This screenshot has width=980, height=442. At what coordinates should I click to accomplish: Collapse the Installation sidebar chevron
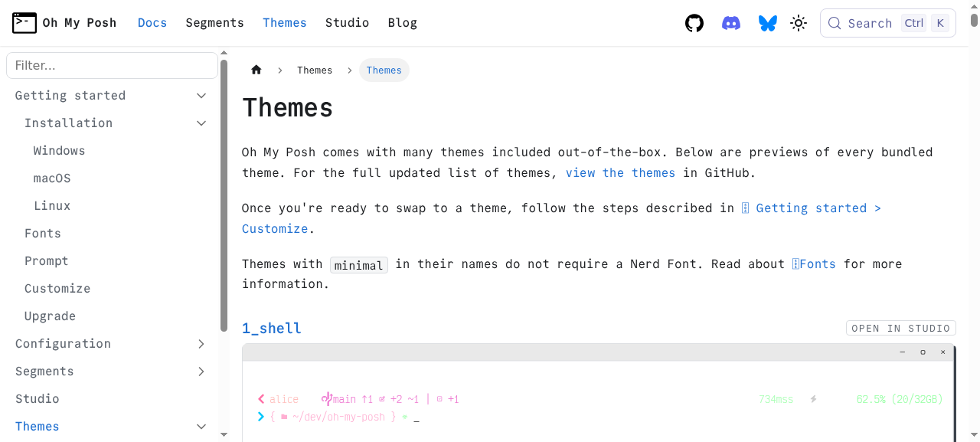pos(201,123)
